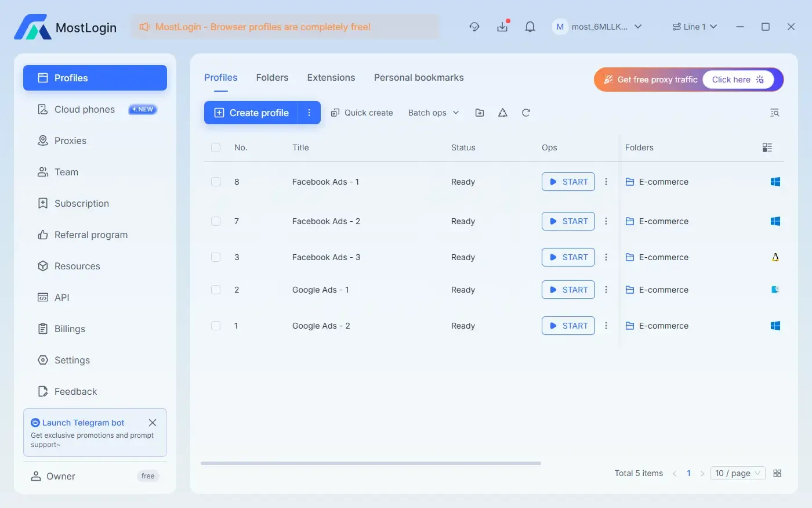812x508 pixels.
Task: Refresh the profile list
Action: click(525, 112)
